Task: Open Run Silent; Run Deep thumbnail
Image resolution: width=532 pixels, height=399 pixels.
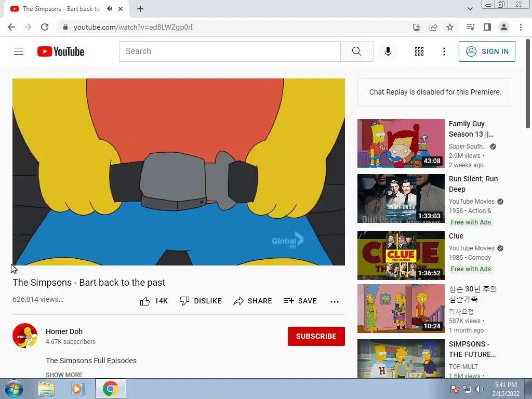Action: [x=401, y=198]
